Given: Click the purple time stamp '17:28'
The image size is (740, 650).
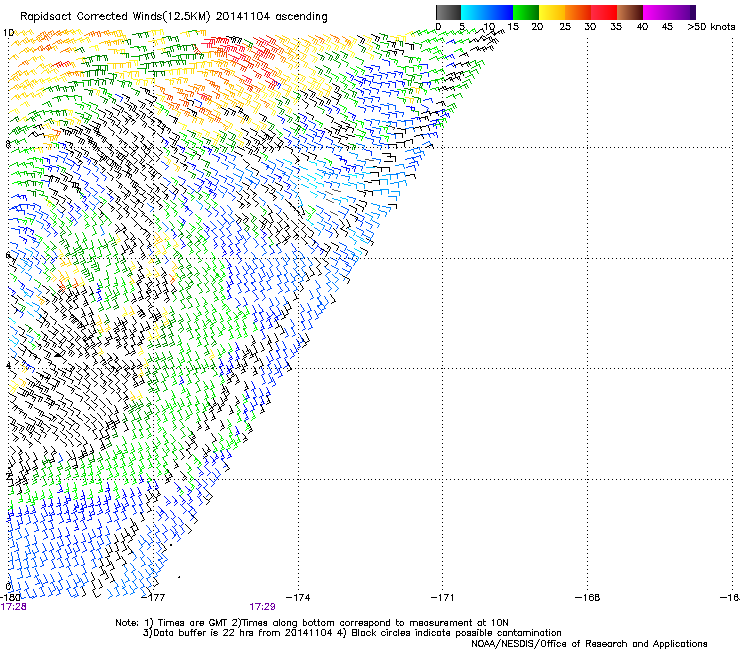Looking at the screenshot, I should click(x=13, y=607).
